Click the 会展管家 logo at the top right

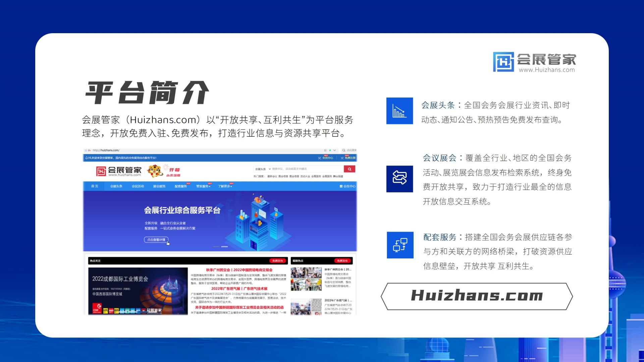coord(534,62)
